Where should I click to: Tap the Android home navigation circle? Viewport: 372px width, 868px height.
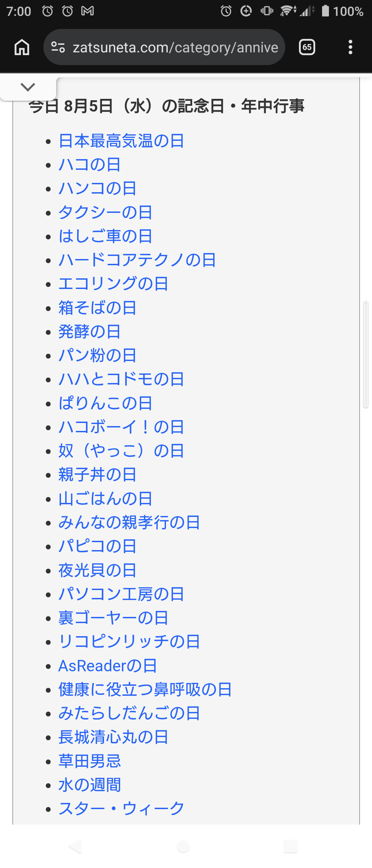click(183, 846)
